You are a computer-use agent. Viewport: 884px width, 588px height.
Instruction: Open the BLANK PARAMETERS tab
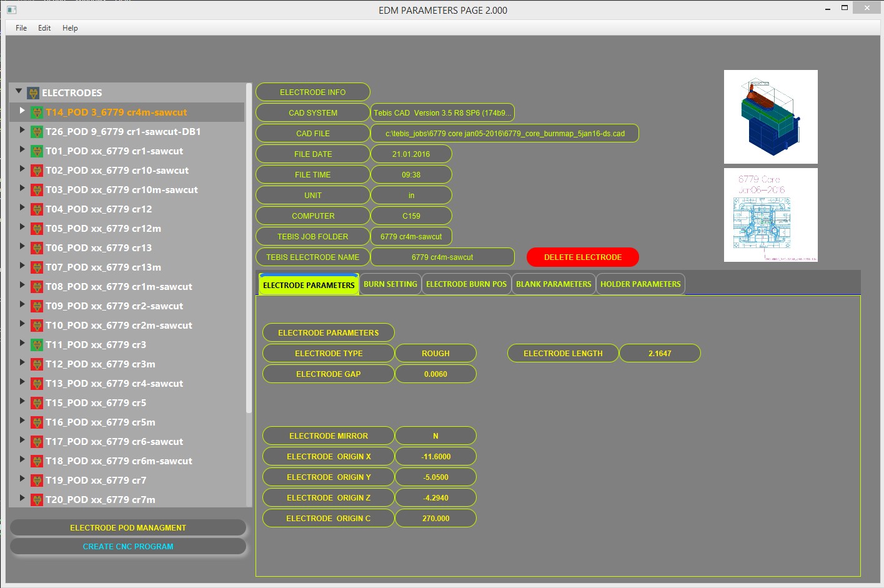(x=554, y=284)
